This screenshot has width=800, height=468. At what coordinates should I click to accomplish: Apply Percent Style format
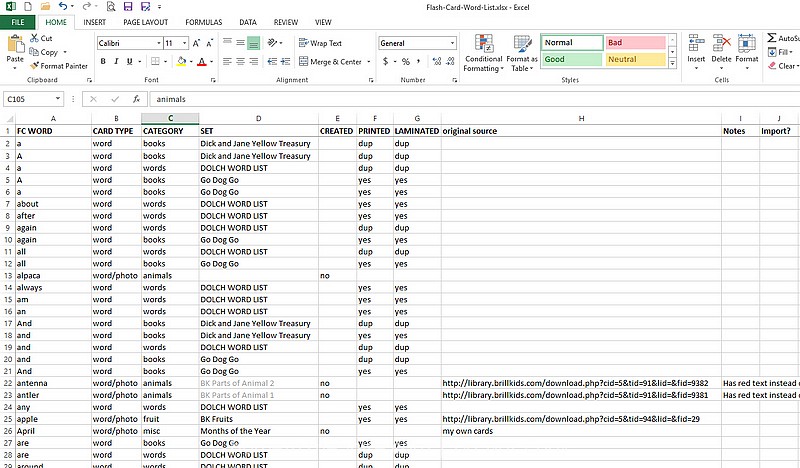[406, 62]
